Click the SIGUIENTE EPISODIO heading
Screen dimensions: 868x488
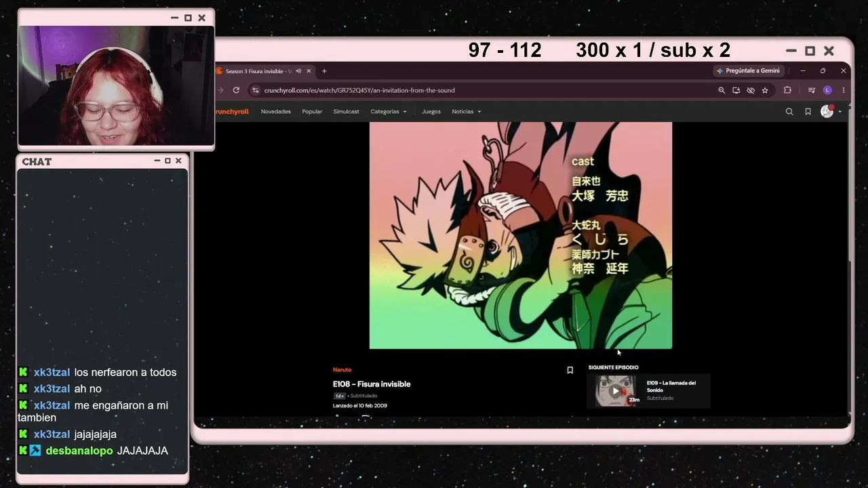(x=613, y=367)
